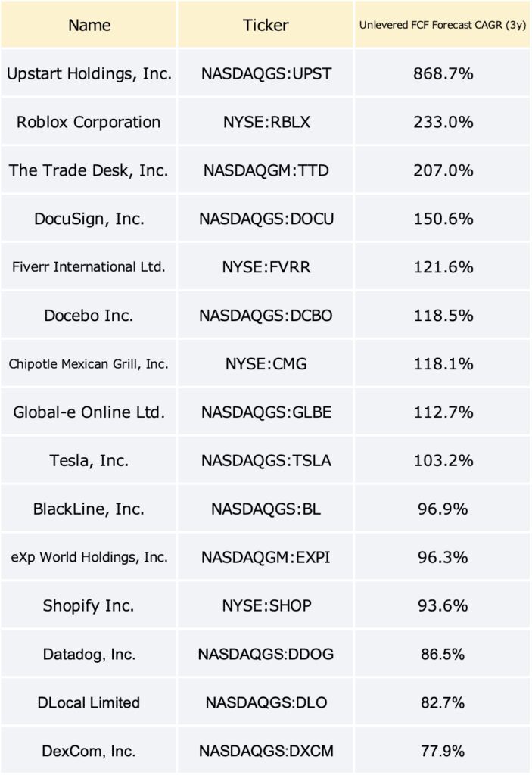The height and width of the screenshot is (775, 532).
Task: Click the Name column header
Action: (89, 25)
